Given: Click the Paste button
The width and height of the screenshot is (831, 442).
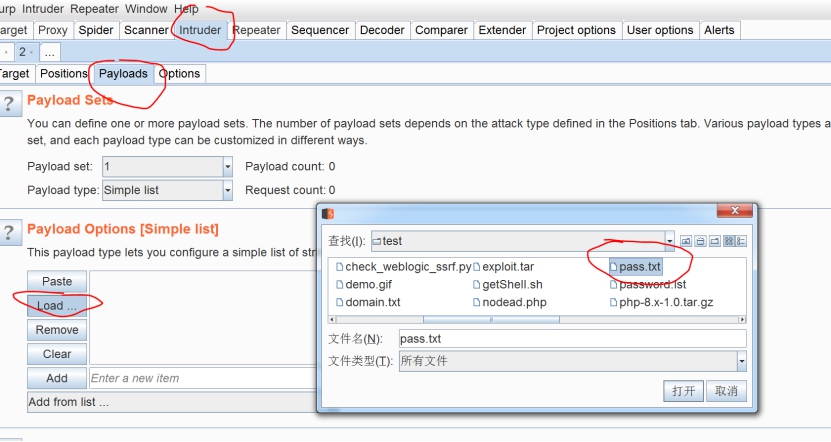Looking at the screenshot, I should (57, 281).
